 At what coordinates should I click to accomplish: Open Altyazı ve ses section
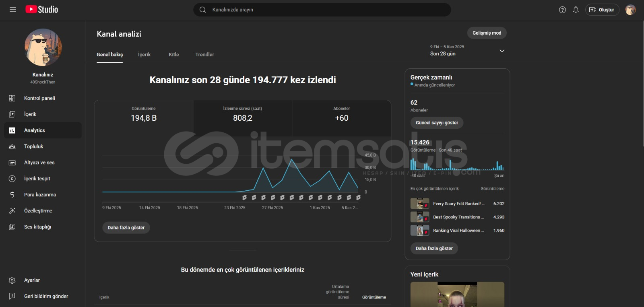point(43,163)
